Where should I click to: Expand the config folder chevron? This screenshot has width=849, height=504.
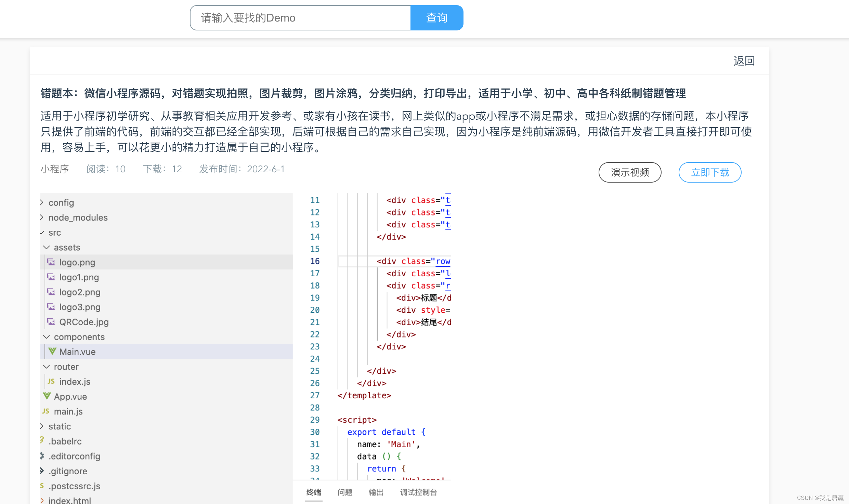[x=42, y=202]
